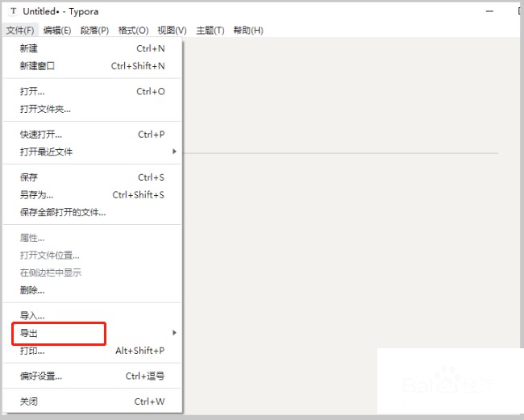The image size is (524, 420).
Task: Expand the 打开最近文件 submenu
Action: 92,152
